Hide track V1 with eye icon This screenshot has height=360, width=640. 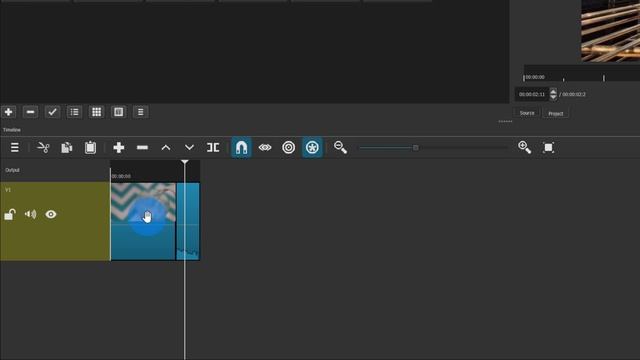[51, 214]
